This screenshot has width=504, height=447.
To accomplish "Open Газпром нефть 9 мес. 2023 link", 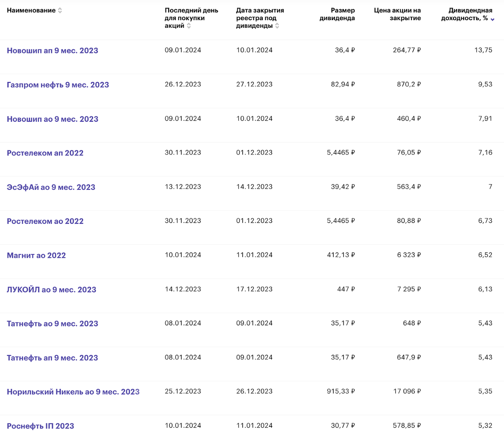I will tap(58, 85).
